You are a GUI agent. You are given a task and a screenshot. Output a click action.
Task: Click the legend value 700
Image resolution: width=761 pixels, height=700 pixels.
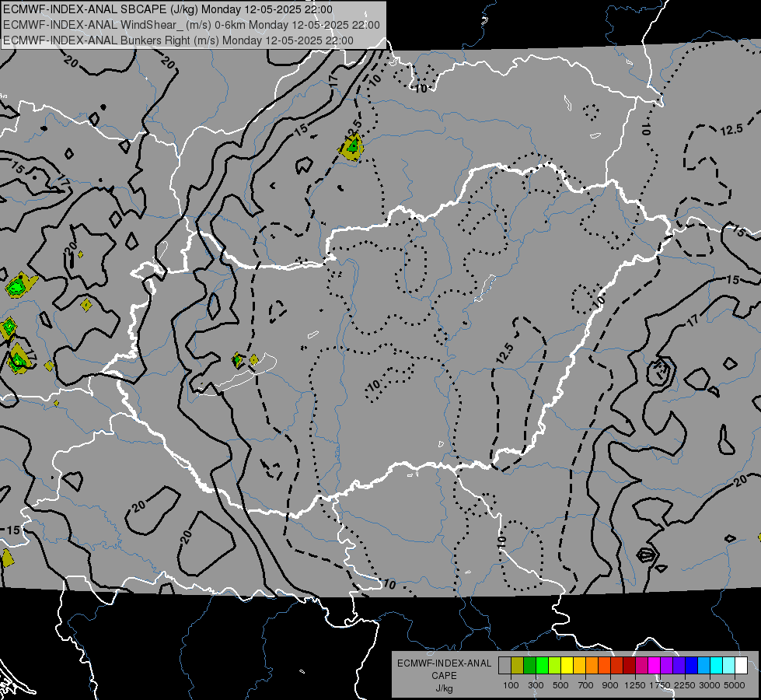[x=586, y=685]
